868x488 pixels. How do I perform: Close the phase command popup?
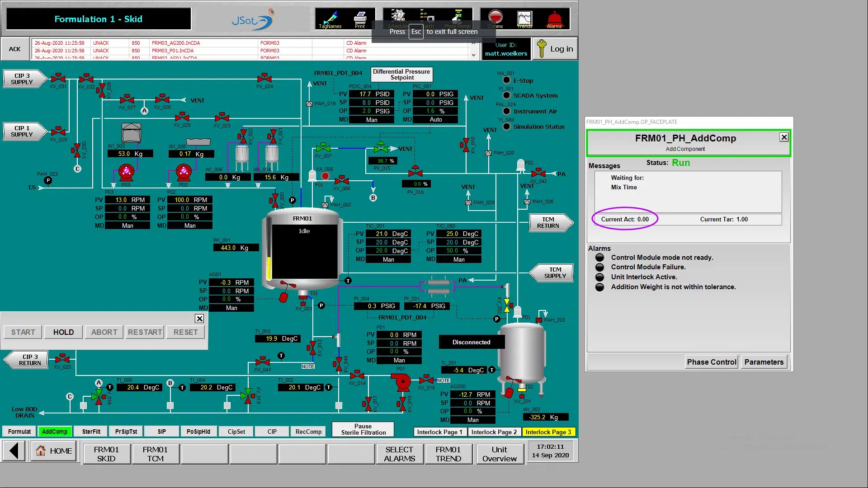[199, 319]
